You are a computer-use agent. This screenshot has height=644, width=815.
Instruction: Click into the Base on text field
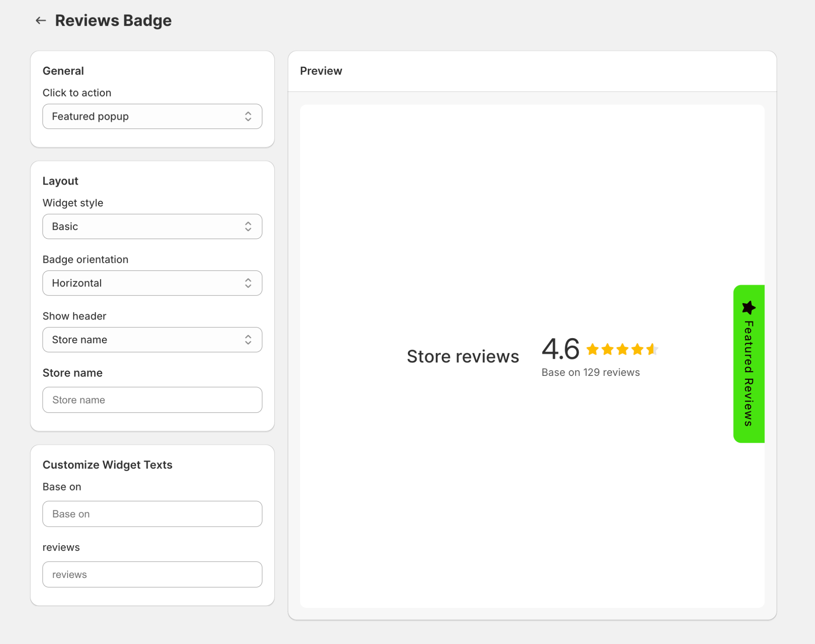tap(152, 514)
